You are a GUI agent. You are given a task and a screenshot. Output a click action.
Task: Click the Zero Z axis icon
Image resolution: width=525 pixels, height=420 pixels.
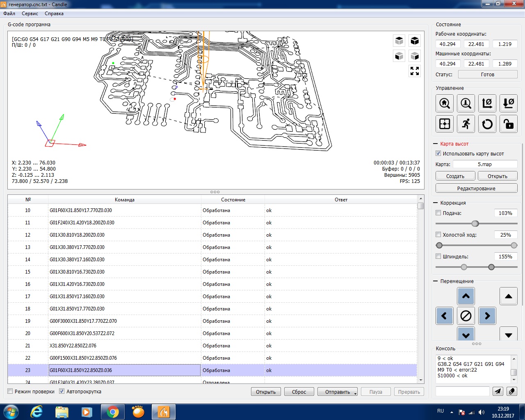click(509, 103)
